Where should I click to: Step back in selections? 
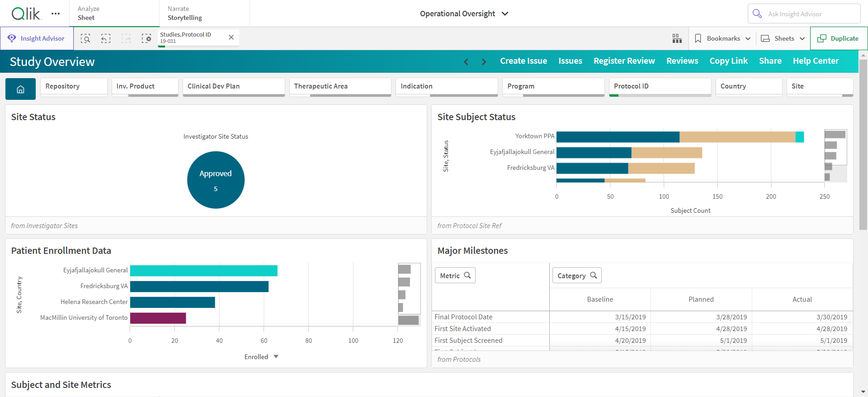106,38
